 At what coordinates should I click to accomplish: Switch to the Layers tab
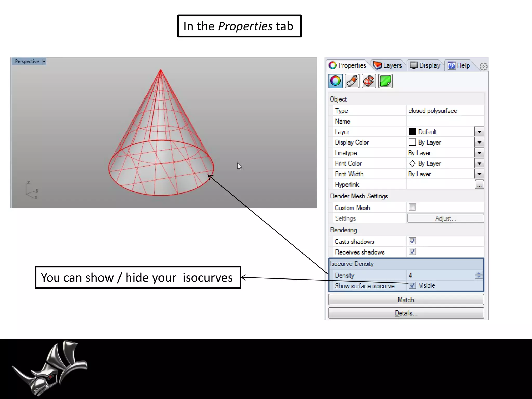pyautogui.click(x=388, y=65)
